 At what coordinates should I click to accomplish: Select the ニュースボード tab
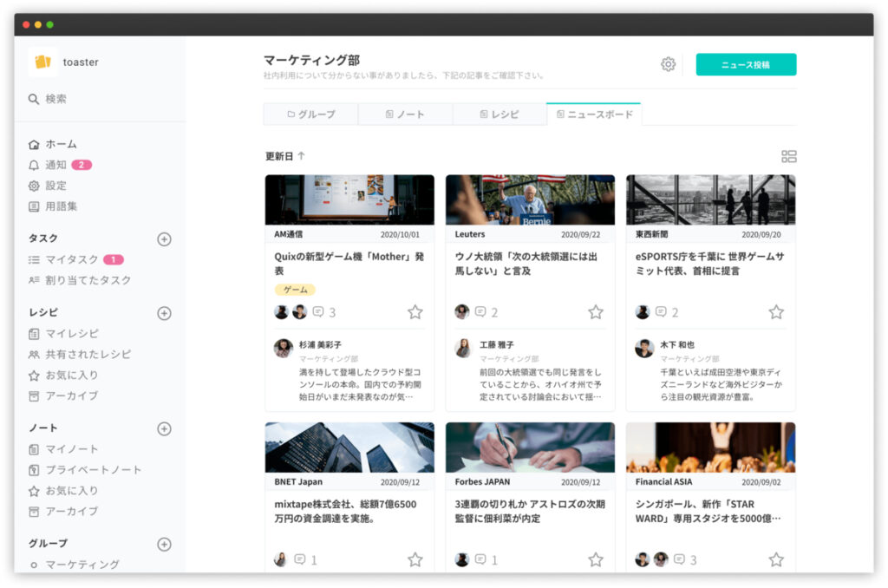(x=593, y=114)
